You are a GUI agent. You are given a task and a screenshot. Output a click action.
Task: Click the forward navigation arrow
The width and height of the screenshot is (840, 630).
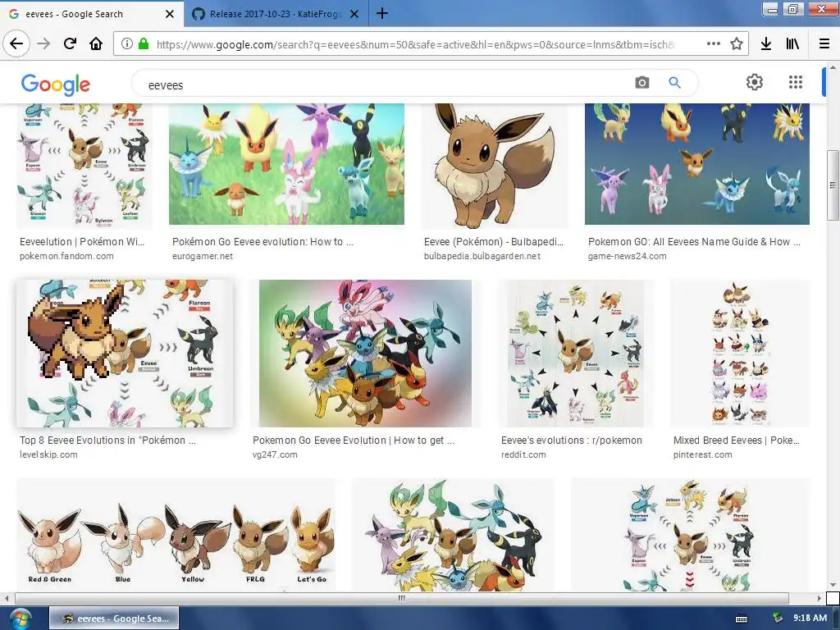click(43, 43)
